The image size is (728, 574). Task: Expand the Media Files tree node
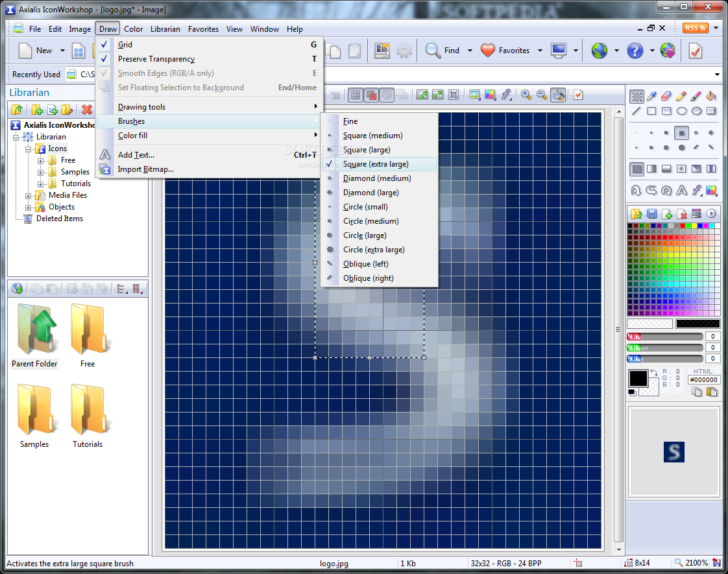[x=29, y=195]
